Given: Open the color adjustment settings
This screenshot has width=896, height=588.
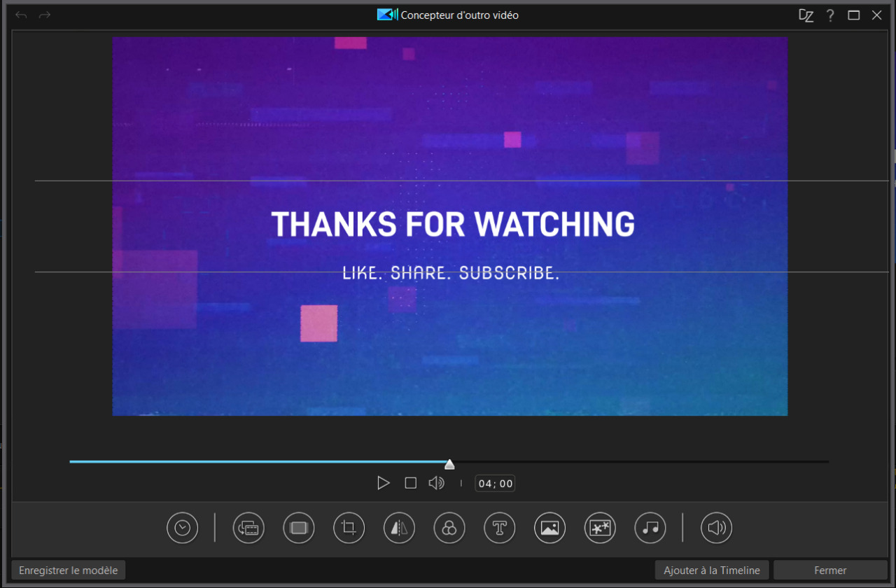Looking at the screenshot, I should click(x=449, y=528).
